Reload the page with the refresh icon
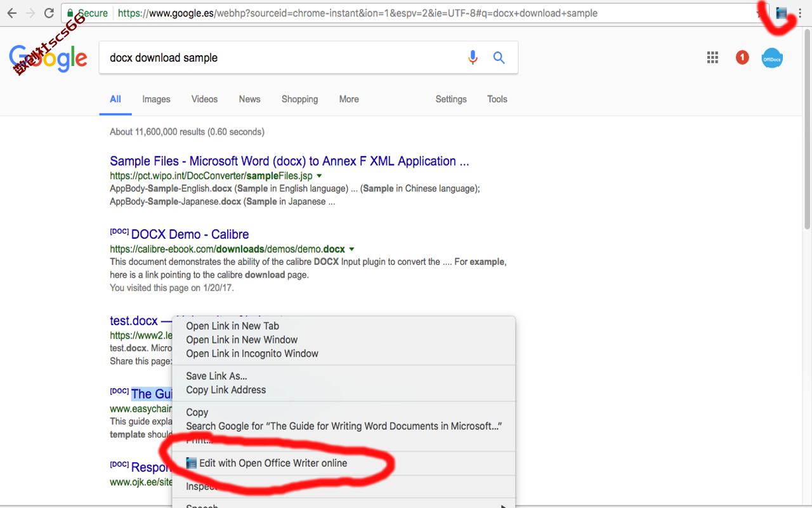Viewport: 812px width, 508px height. click(x=49, y=13)
